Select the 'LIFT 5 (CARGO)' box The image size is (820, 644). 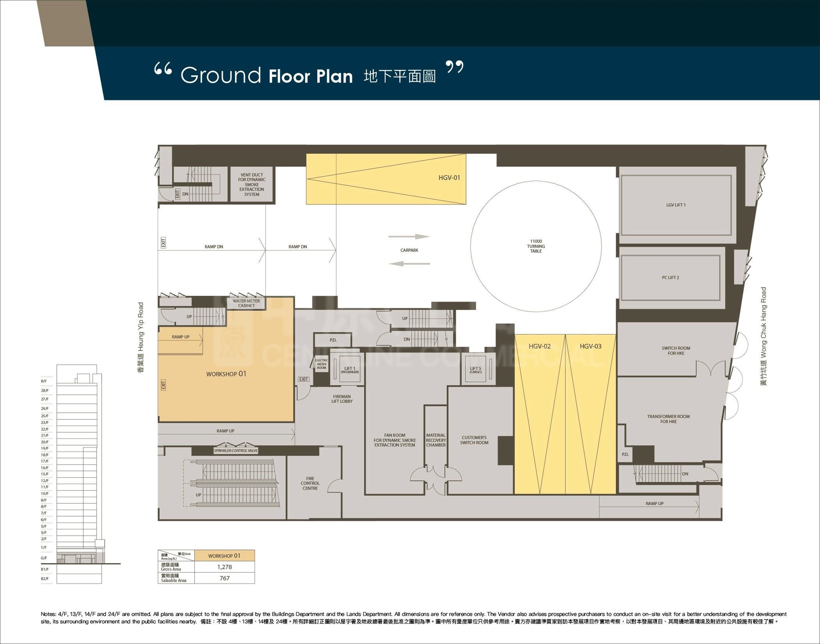tap(475, 369)
